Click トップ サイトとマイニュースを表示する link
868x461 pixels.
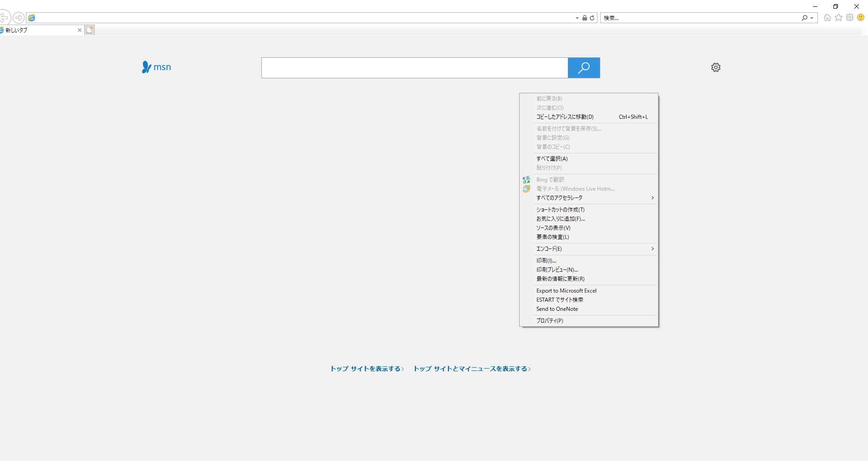tap(472, 369)
